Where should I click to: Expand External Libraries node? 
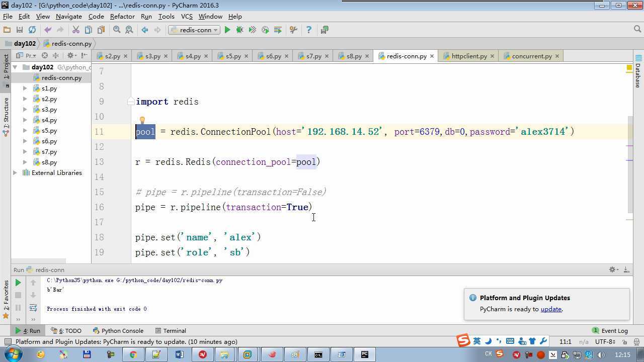(x=15, y=172)
